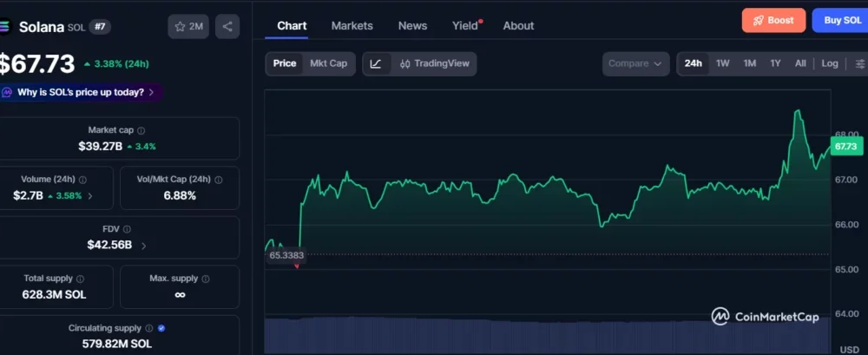Screen dimensions: 868x355
Task: Open the FDV info icon
Action: pos(127,229)
